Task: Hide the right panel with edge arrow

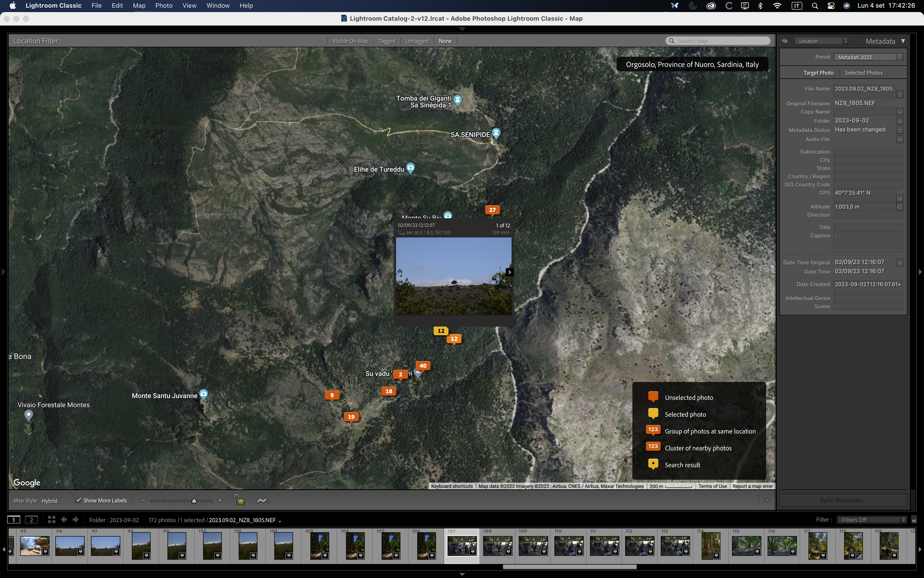Action: (x=920, y=272)
